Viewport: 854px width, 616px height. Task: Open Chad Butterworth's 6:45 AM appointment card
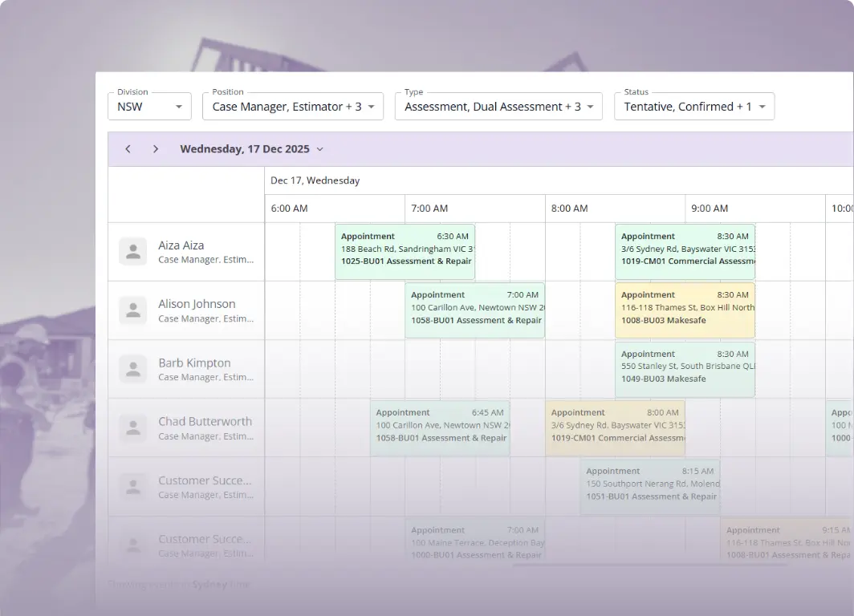coord(440,427)
